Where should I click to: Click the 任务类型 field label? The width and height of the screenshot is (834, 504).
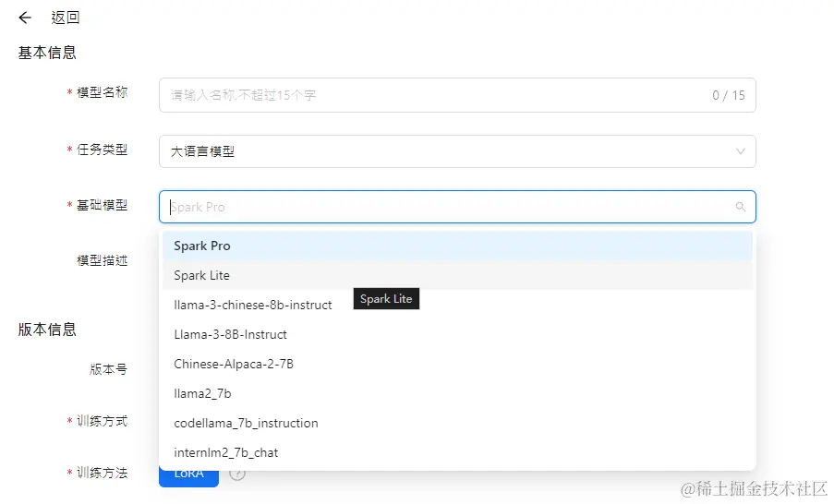point(102,150)
